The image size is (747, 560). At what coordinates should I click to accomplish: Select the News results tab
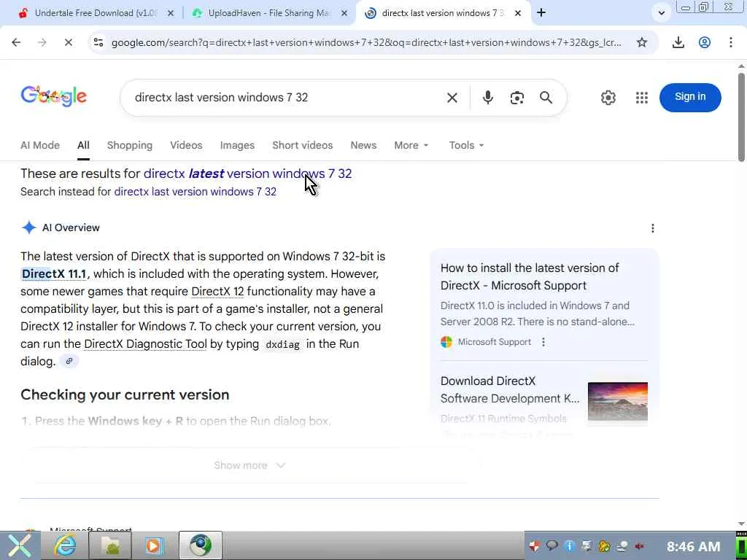click(x=363, y=145)
